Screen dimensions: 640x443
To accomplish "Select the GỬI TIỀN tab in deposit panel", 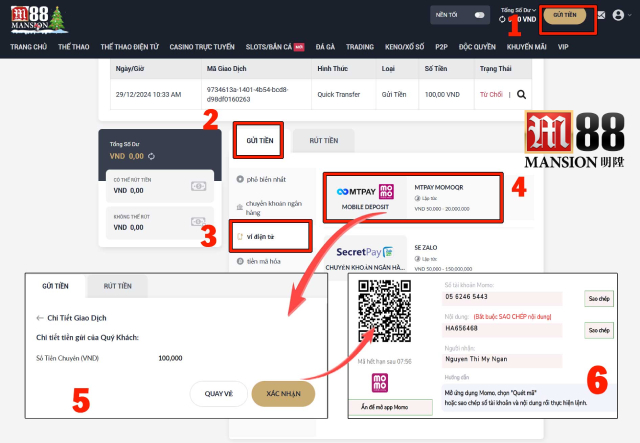I will 260,140.
